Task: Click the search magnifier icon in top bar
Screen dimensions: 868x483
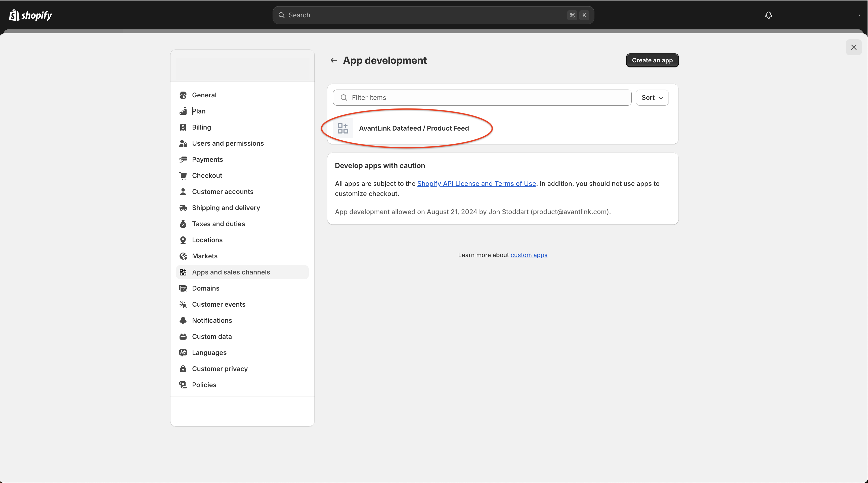Action: (281, 15)
